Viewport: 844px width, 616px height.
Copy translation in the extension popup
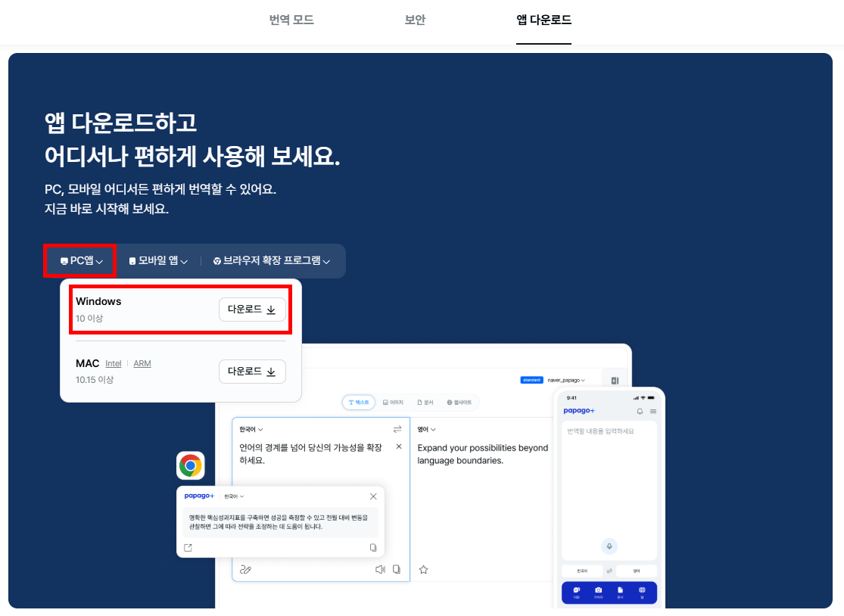[373, 548]
